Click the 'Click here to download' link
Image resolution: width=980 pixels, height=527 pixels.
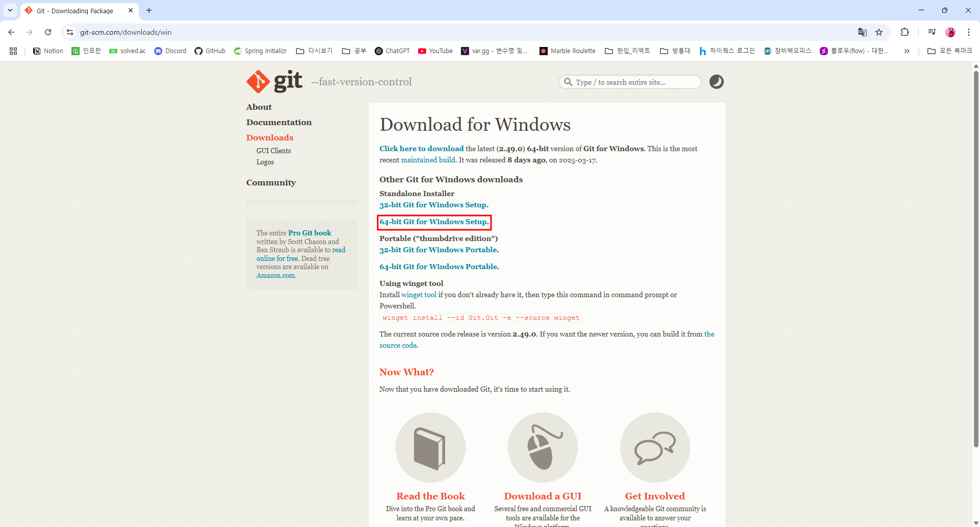pos(422,149)
